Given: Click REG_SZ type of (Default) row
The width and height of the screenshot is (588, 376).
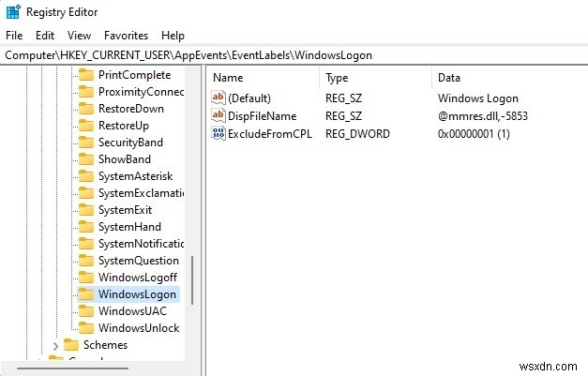Looking at the screenshot, I should (x=343, y=98).
